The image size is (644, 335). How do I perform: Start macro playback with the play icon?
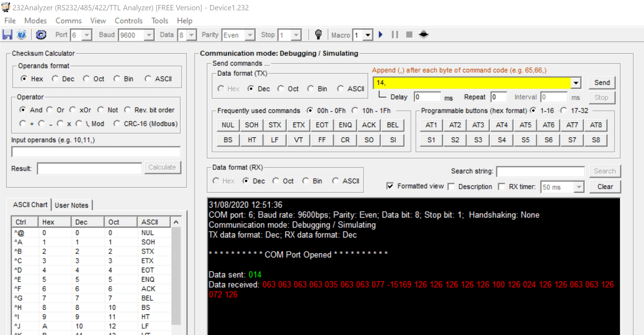coord(381,34)
